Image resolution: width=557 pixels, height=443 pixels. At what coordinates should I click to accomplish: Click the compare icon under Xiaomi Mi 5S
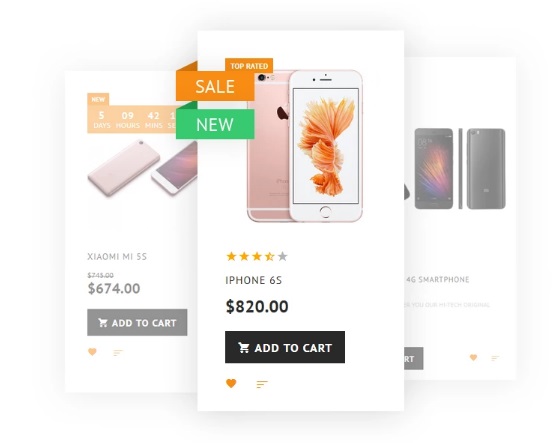tap(118, 352)
